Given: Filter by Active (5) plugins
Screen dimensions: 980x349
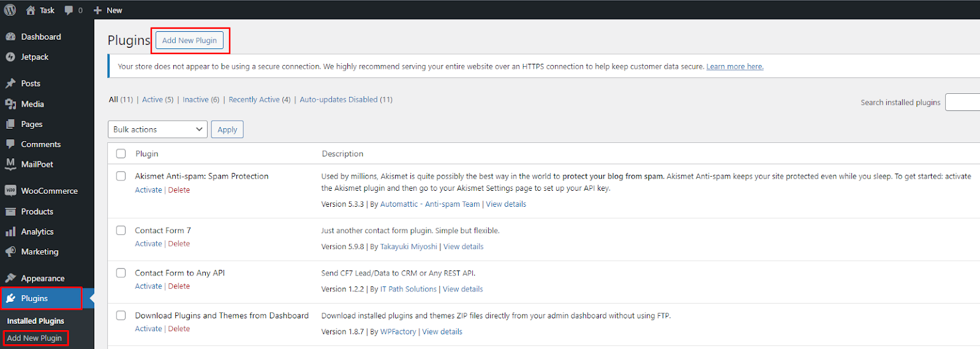Looking at the screenshot, I should 157,99.
